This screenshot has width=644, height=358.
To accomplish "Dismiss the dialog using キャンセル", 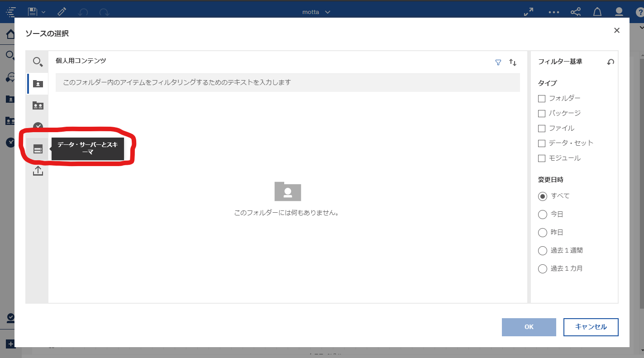I will (x=591, y=327).
